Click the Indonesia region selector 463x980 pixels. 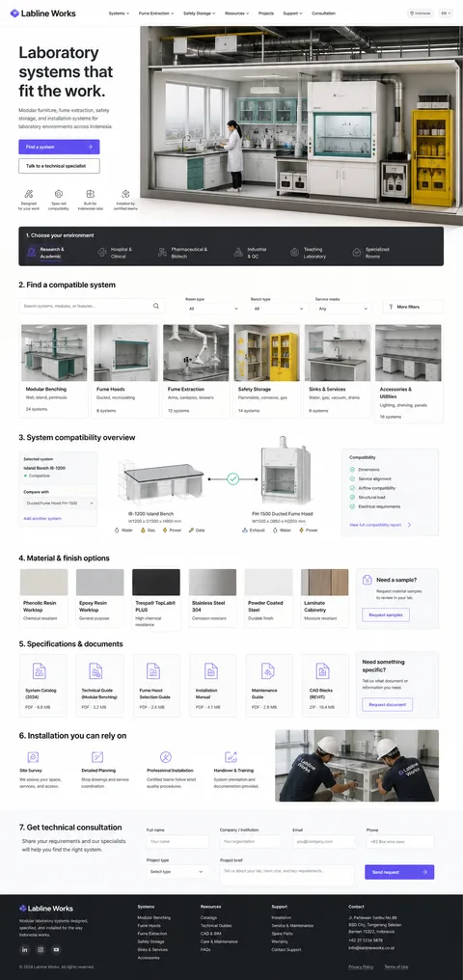420,14
